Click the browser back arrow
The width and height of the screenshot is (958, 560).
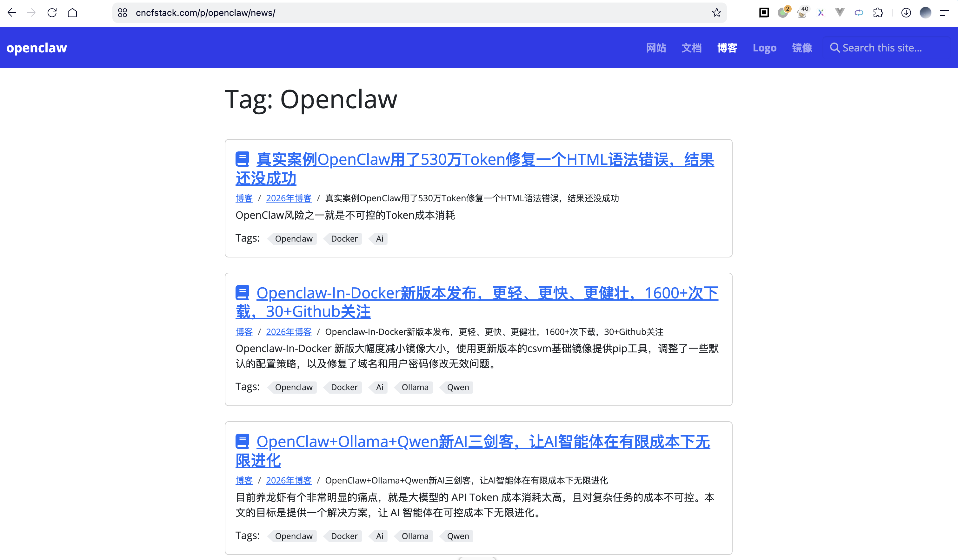(x=12, y=13)
